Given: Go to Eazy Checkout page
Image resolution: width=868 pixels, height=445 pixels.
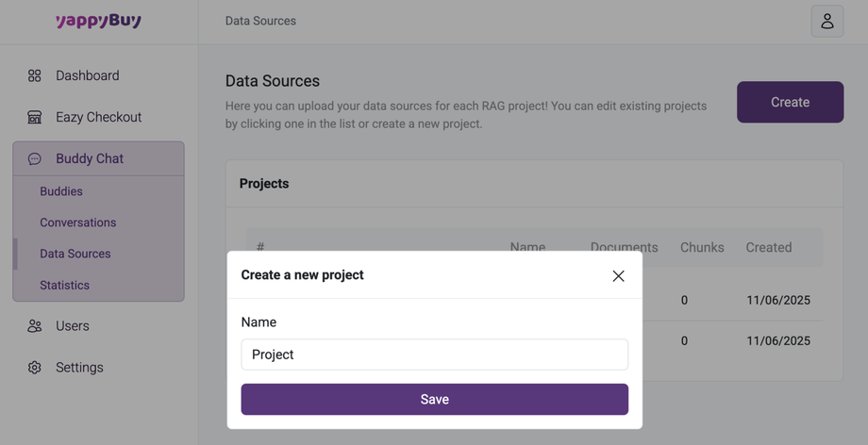Looking at the screenshot, I should pyautogui.click(x=98, y=117).
